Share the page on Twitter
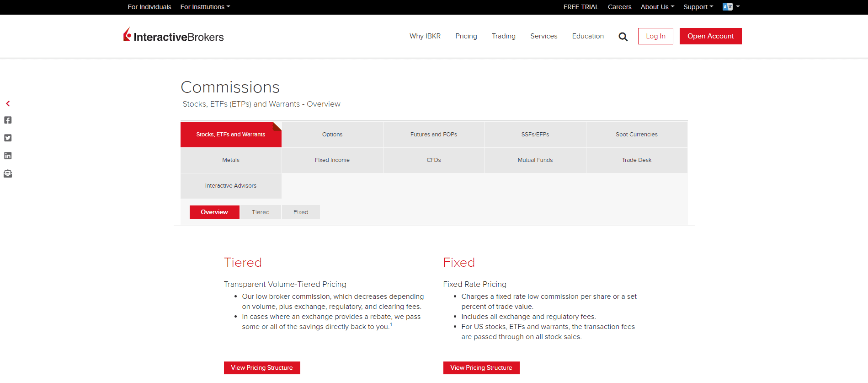The image size is (868, 383). coord(8,138)
